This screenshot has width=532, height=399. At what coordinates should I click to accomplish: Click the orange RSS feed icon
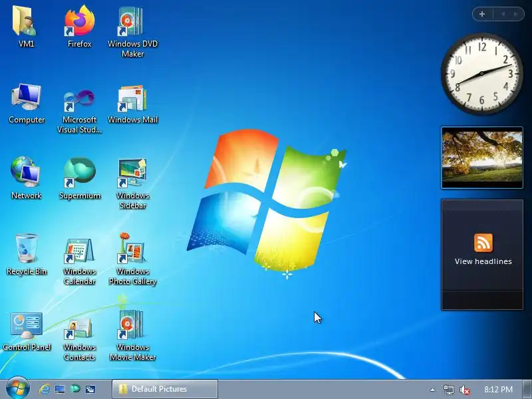coord(483,243)
